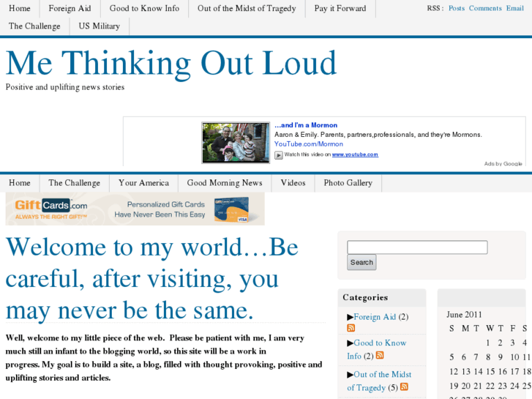Open the GiftCards.com banner ad
Viewport: 532px width, 399px height.
tap(135, 209)
